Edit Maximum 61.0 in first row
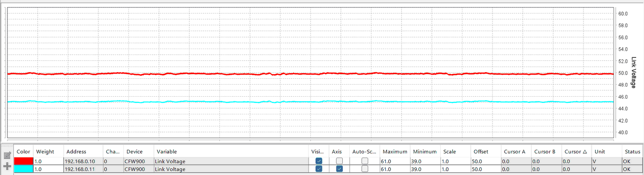 coord(395,161)
